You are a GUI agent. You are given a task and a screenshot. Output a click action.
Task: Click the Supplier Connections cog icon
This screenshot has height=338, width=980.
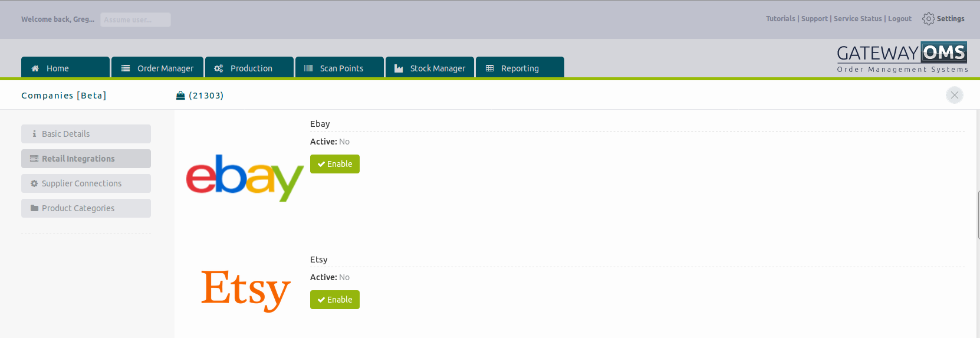click(34, 183)
